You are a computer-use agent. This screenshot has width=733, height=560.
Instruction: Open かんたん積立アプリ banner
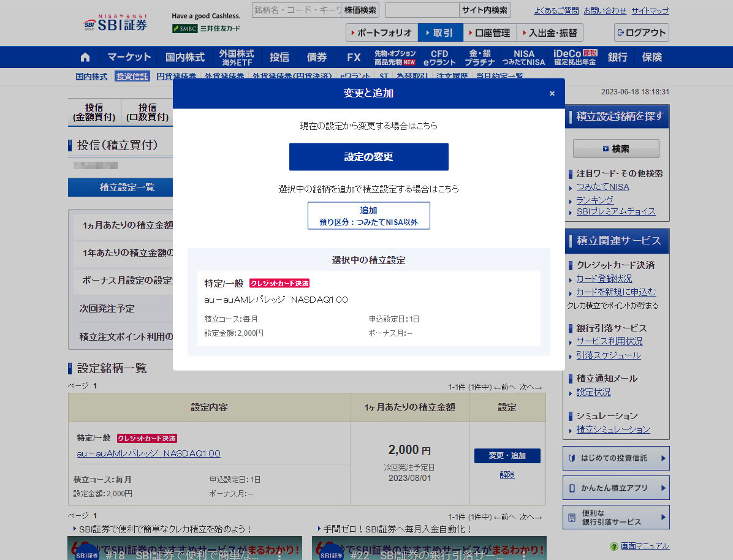[x=615, y=488]
